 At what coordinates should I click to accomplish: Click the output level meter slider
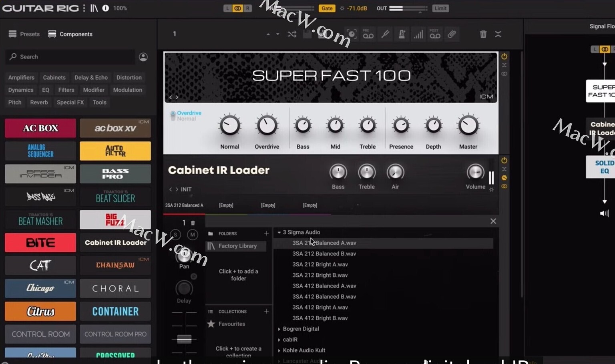(408, 8)
